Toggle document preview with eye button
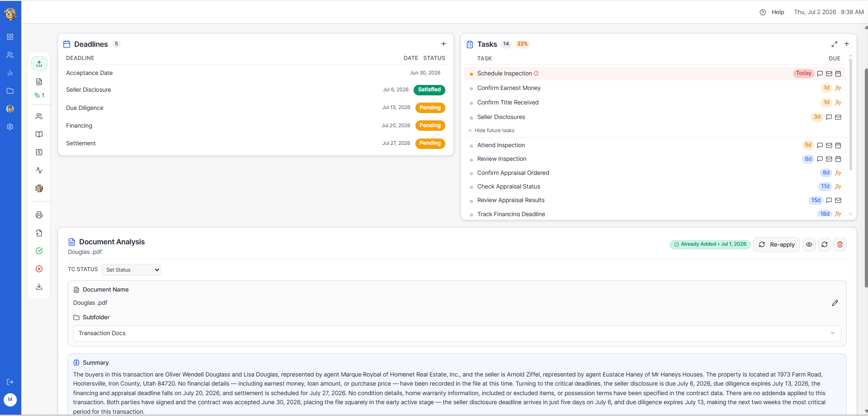This screenshot has height=416, width=868. [x=809, y=244]
